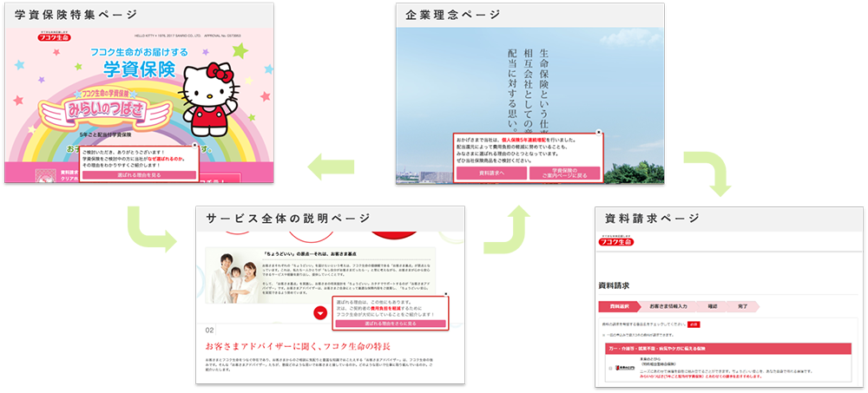
Task: Click the red なぜ選ばれるのか text in popup
Action: pos(165,158)
